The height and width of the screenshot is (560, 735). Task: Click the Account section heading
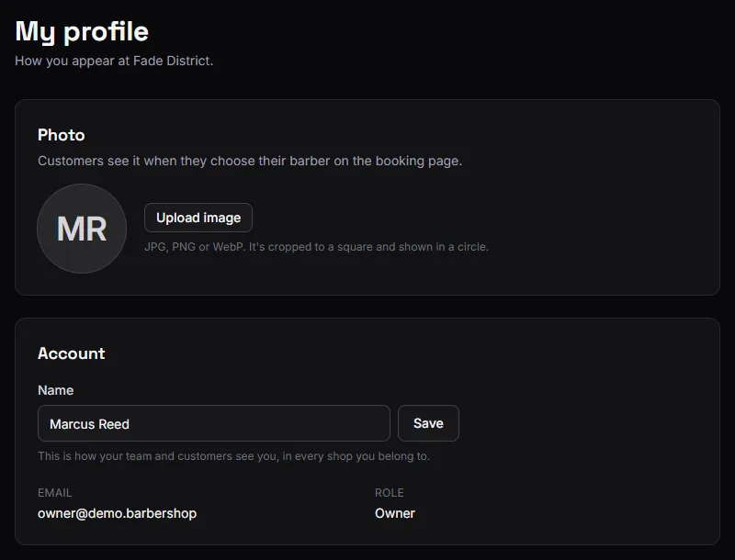coord(72,353)
